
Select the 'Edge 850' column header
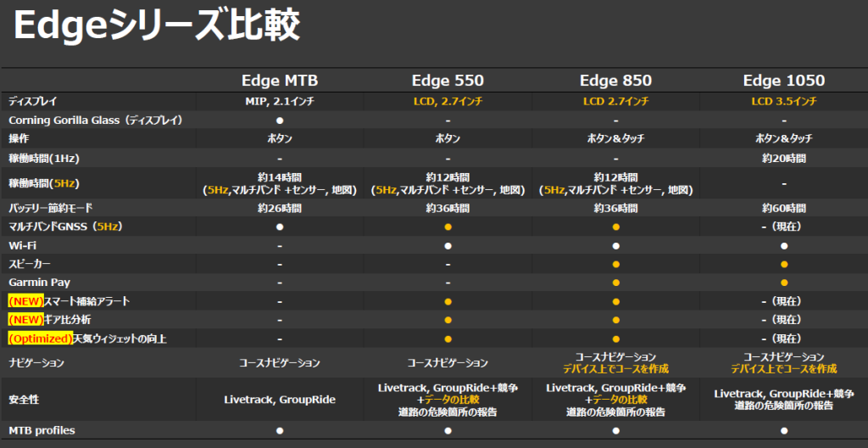click(x=615, y=81)
